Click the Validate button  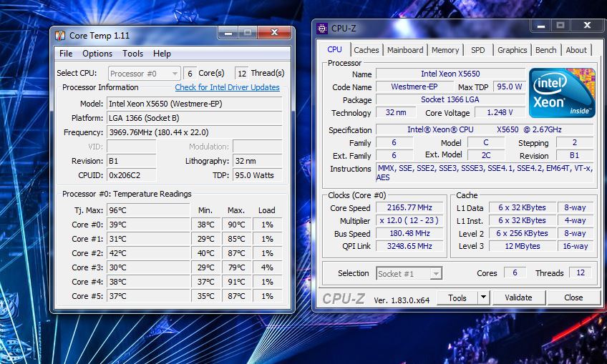click(519, 298)
